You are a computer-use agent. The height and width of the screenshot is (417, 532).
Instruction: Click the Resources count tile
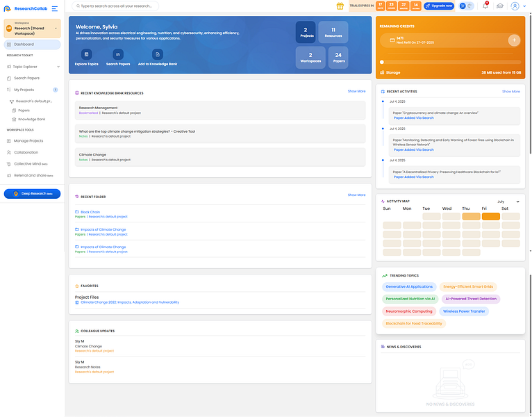[x=333, y=32]
